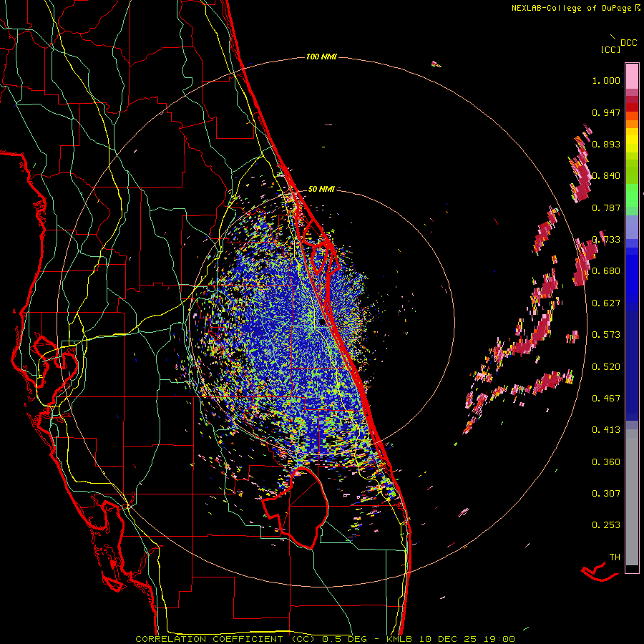Click the CORRELATION COEFFICIENT (CC) caption text
The image size is (644, 644).
[225, 639]
